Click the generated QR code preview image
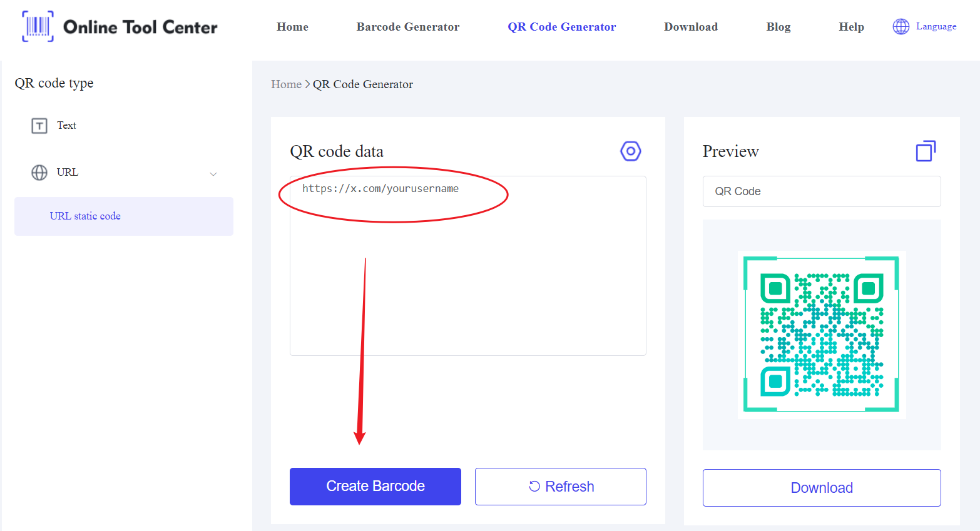The image size is (980, 531). pyautogui.click(x=822, y=335)
